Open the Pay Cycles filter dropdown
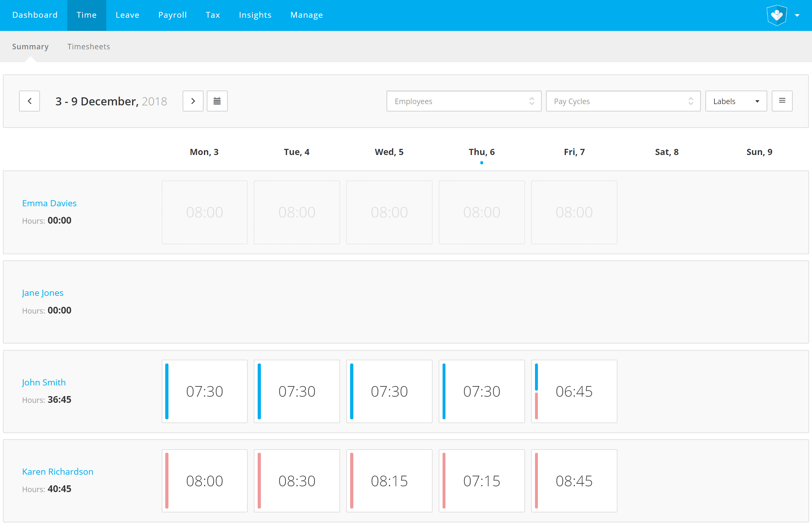Screen dimensions: 812x524 point(623,101)
